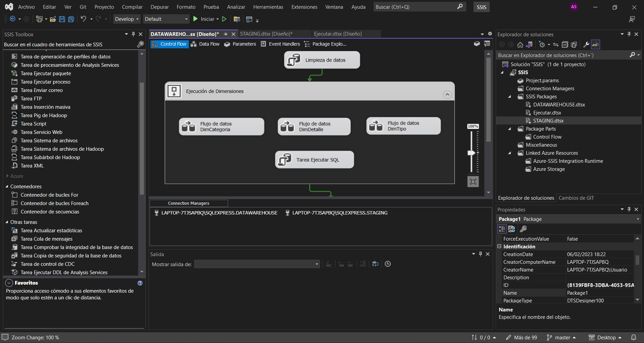
Task: Click the designer zoom slider handle
Action: pyautogui.click(x=472, y=153)
